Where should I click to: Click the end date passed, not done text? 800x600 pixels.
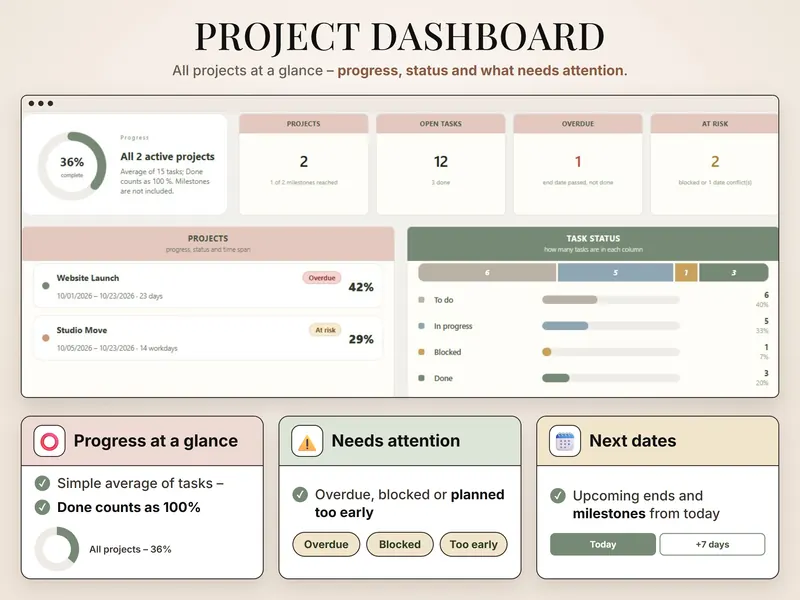coord(578,182)
